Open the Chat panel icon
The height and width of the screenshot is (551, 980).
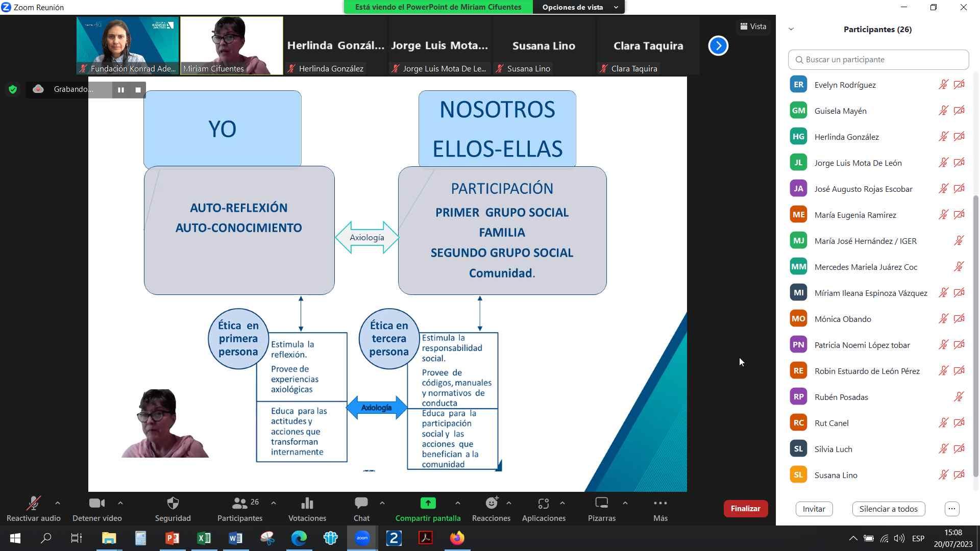click(x=361, y=504)
